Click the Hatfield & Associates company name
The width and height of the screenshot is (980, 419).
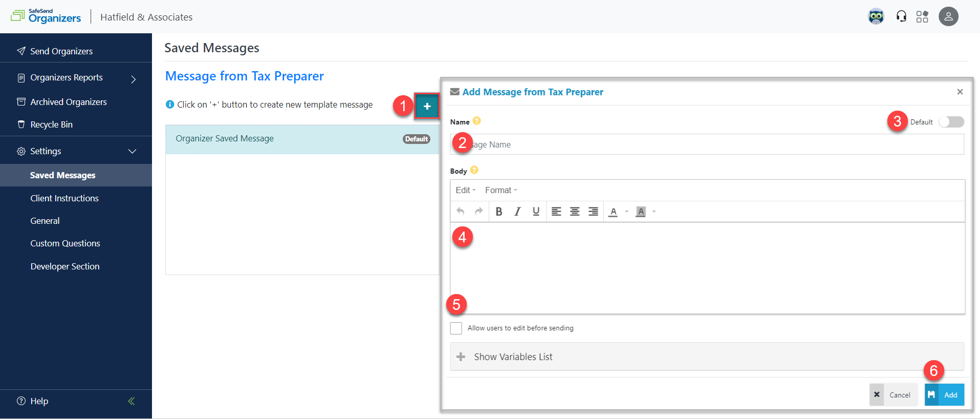146,17
